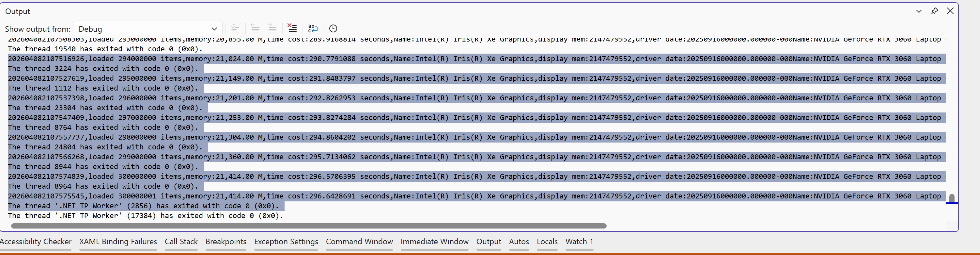Toggle Word Wrap in output toolbar
Viewport: 980px width, 255px height.
pyautogui.click(x=313, y=28)
